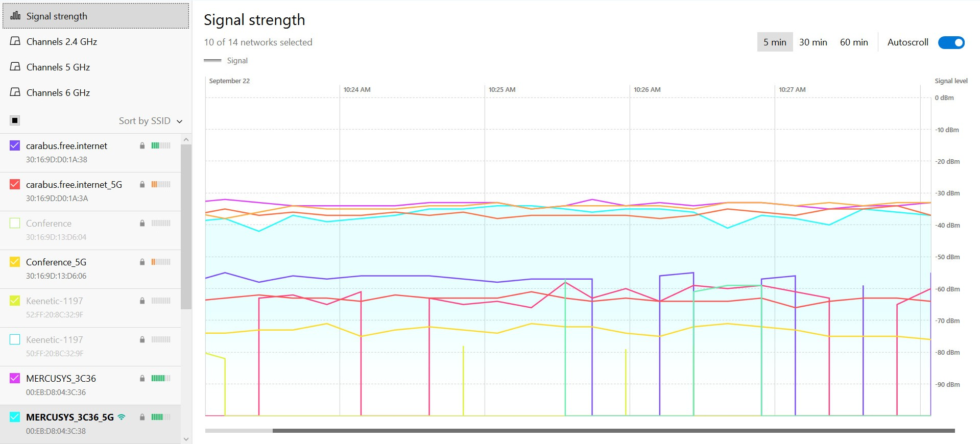Select the 60 min time range
This screenshot has width=980, height=444.
(x=853, y=42)
